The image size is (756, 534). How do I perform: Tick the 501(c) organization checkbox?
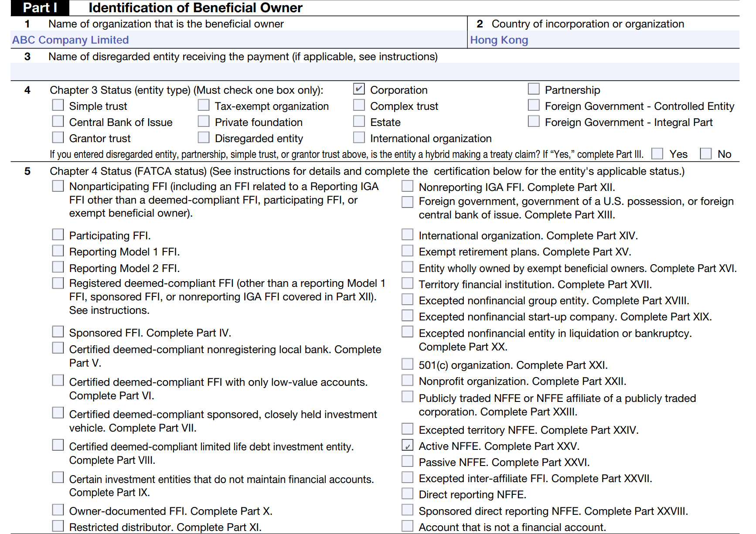pos(407,364)
